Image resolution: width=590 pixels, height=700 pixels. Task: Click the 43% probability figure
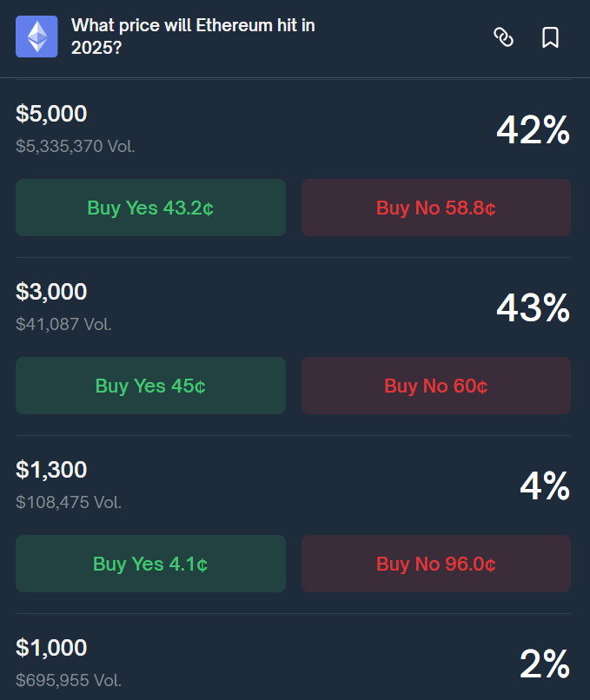[x=533, y=308]
